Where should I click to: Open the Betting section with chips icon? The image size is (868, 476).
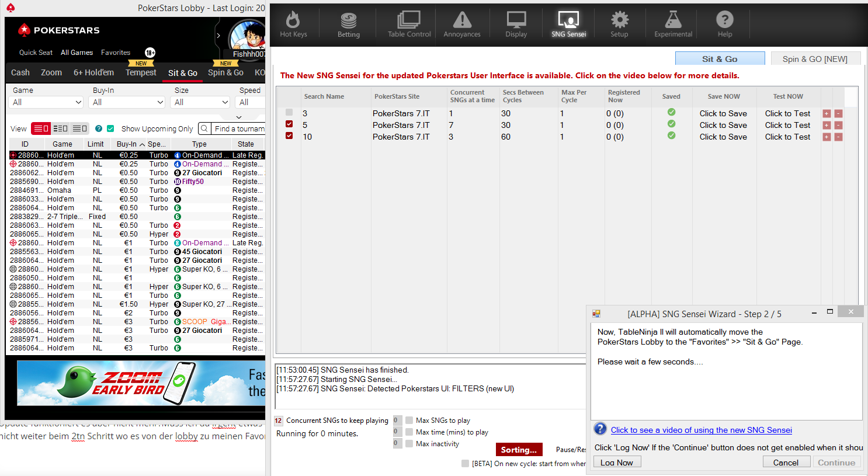coord(349,24)
